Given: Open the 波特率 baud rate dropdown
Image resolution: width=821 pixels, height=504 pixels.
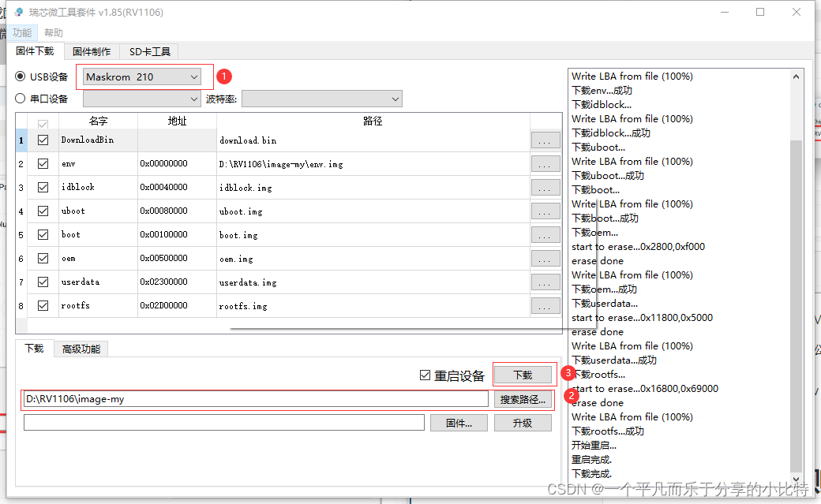Looking at the screenshot, I should tap(321, 99).
